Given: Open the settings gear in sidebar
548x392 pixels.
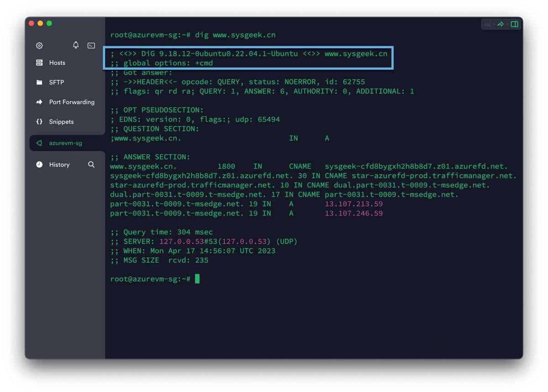Looking at the screenshot, I should point(39,46).
